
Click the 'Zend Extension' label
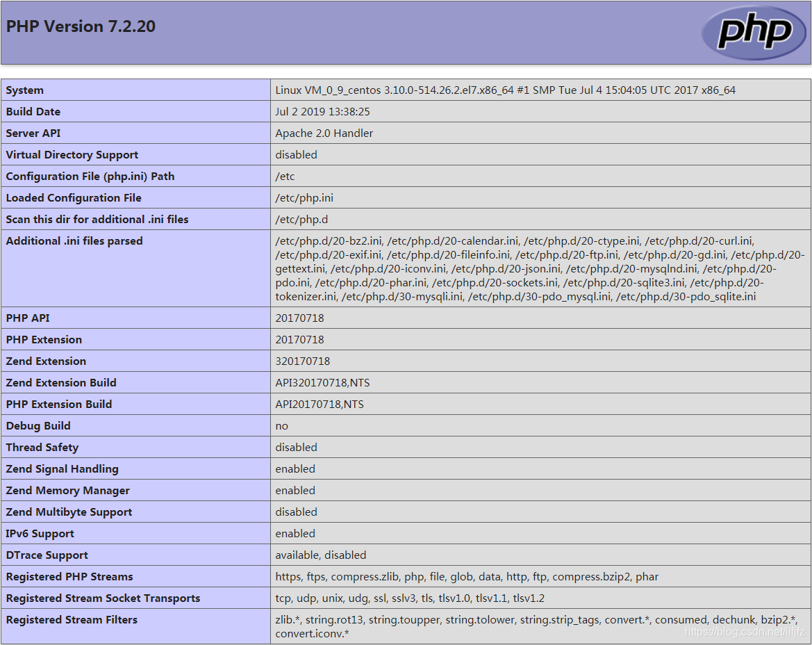pos(46,361)
